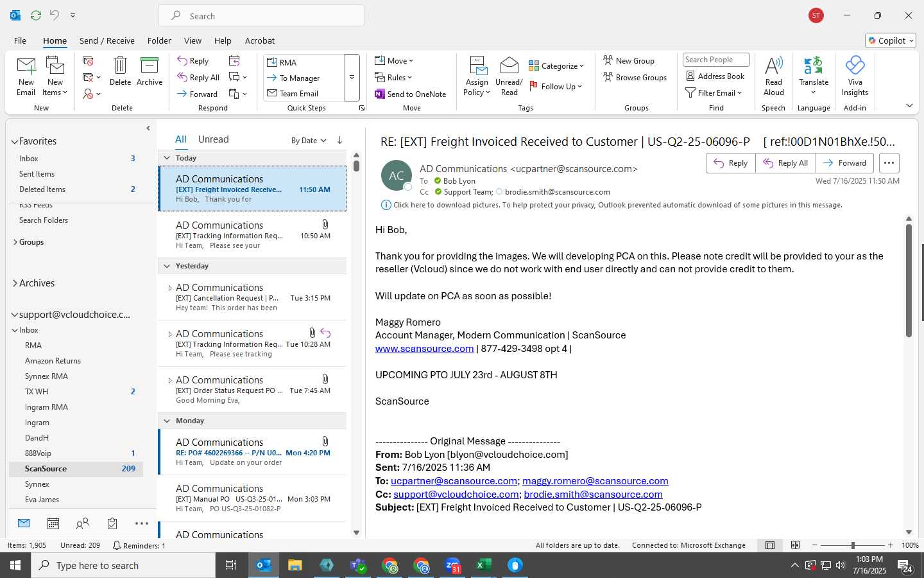Open the Address Book
The image size is (924, 578).
coord(715,76)
